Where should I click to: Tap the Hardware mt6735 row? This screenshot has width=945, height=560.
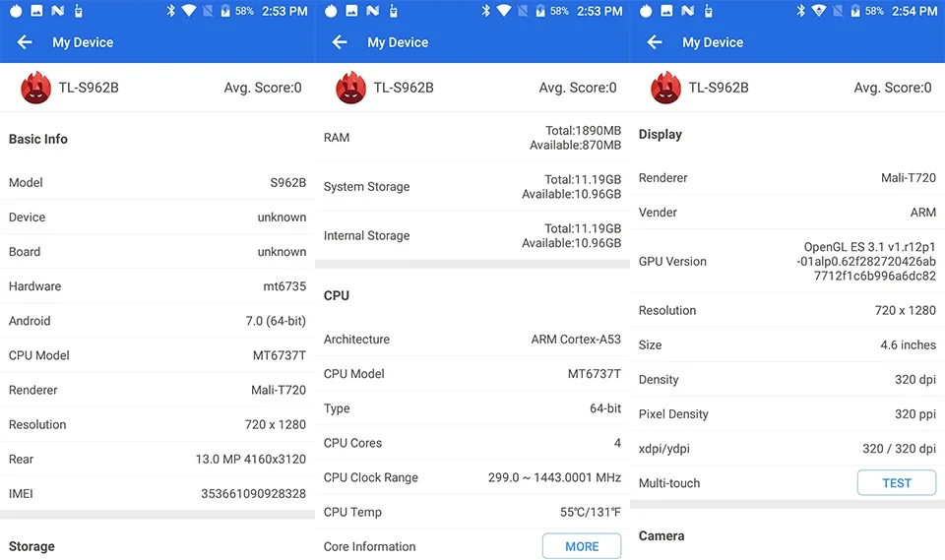[x=157, y=286]
